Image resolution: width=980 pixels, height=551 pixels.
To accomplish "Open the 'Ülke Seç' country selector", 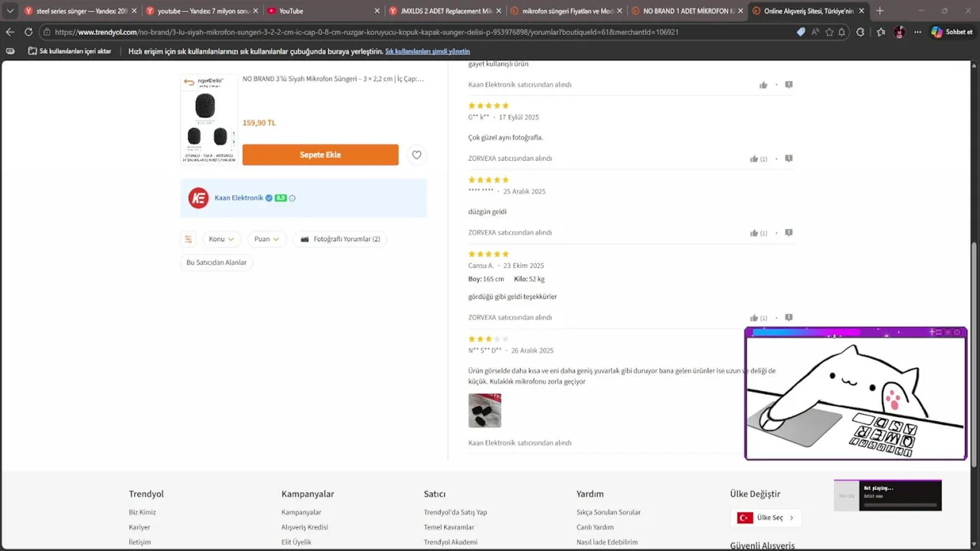I will pyautogui.click(x=766, y=517).
